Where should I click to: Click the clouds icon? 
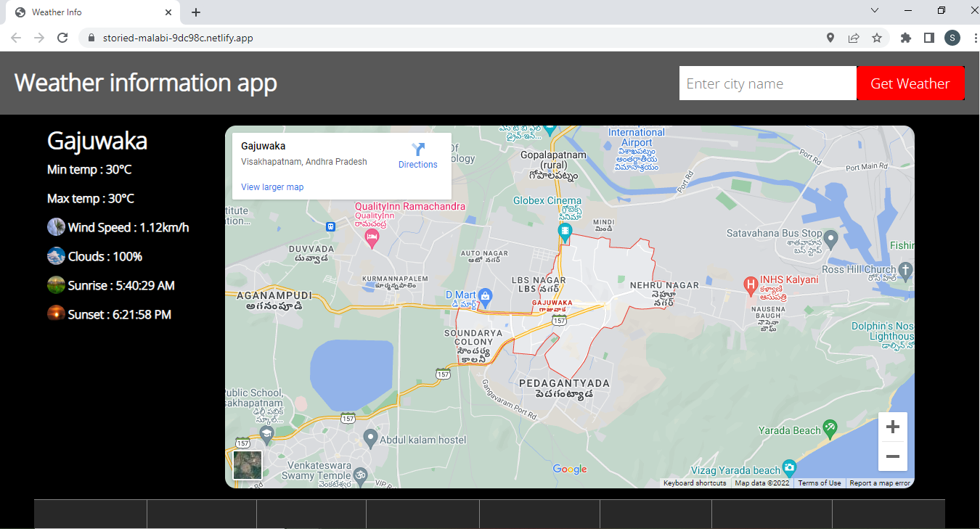[56, 256]
